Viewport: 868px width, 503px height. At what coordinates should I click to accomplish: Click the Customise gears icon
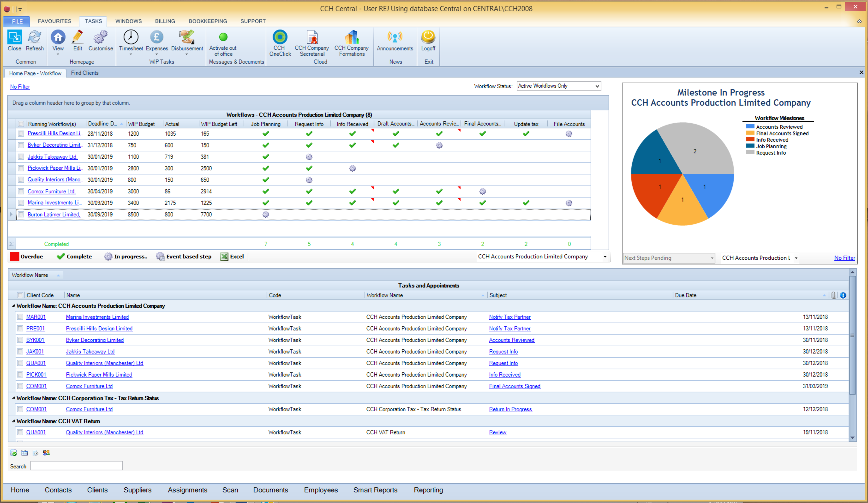(100, 37)
